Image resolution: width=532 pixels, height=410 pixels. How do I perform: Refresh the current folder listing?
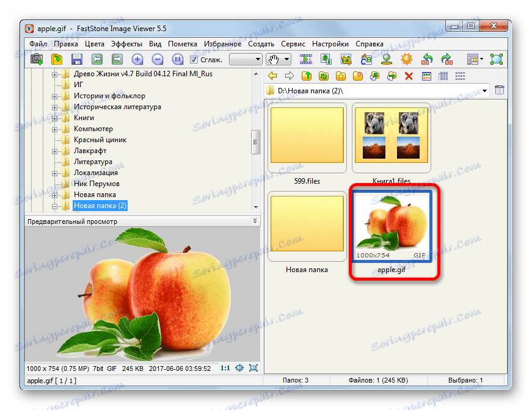(x=324, y=76)
